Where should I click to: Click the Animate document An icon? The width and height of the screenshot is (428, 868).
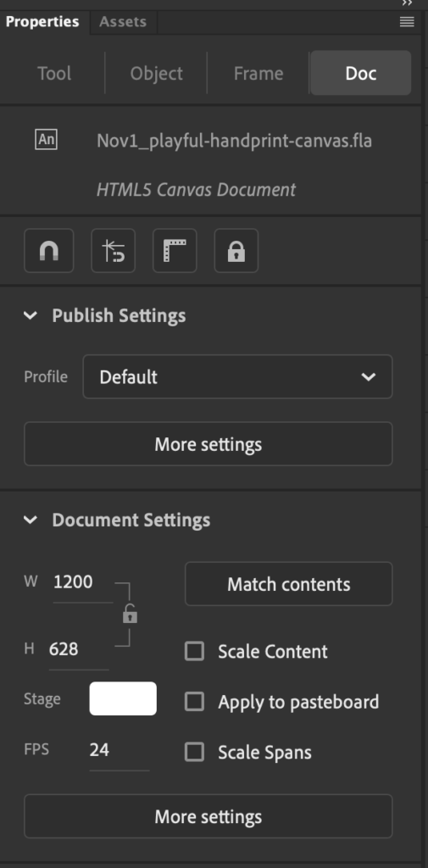pyautogui.click(x=47, y=140)
